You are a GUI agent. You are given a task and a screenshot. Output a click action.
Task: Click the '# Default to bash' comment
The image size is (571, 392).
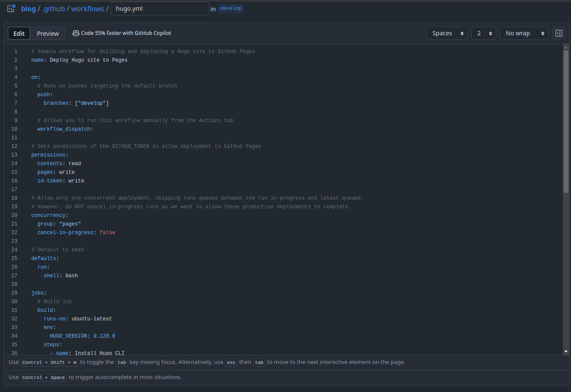tap(58, 250)
